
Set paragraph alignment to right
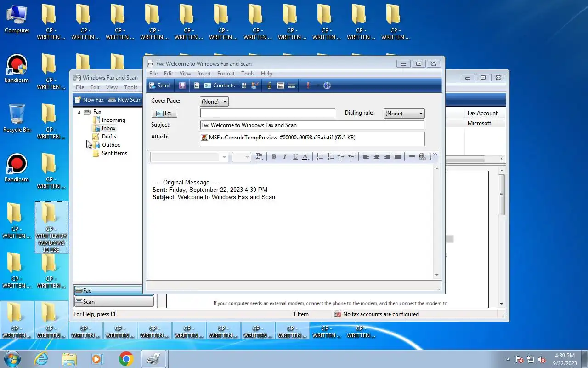pyautogui.click(x=387, y=157)
